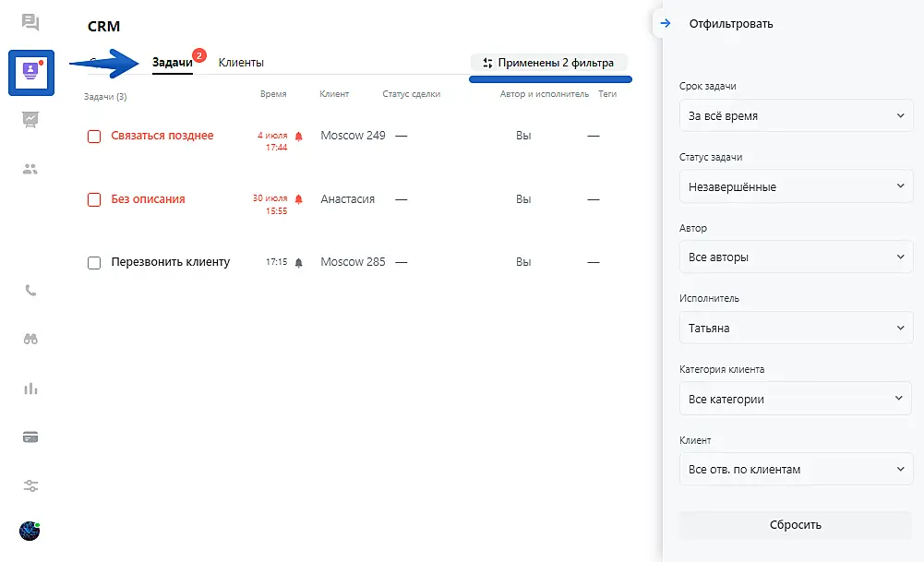Open the team members icon in sidebar

(x=30, y=169)
